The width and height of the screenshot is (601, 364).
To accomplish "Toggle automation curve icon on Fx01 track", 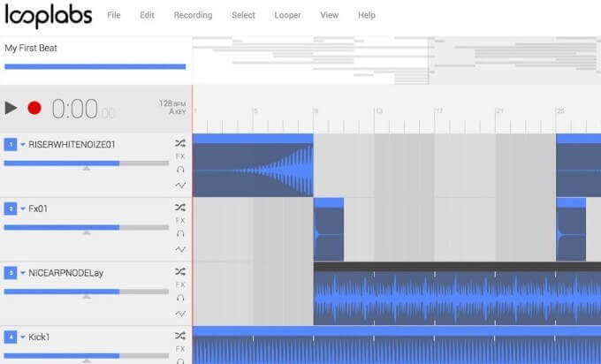I will click(x=180, y=249).
